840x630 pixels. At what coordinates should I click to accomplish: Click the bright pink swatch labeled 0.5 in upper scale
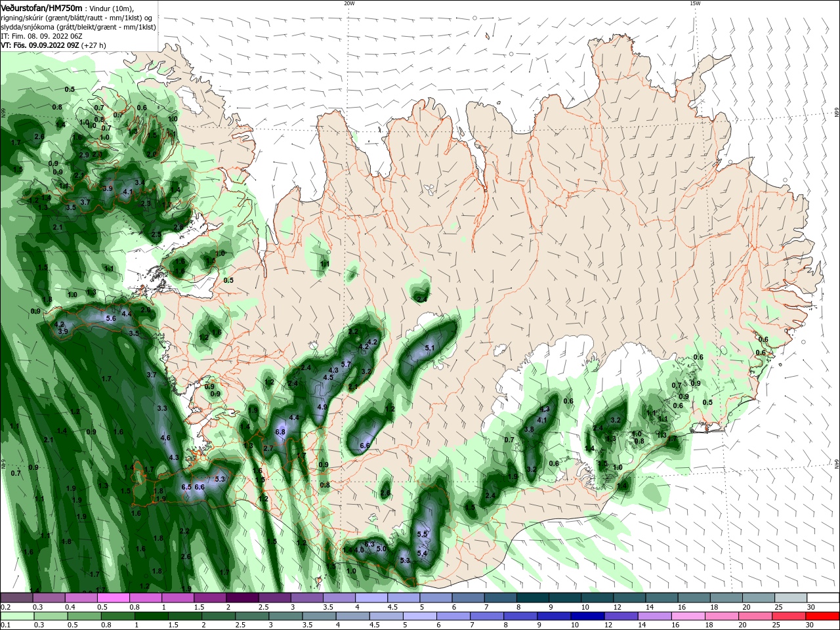tap(113, 598)
